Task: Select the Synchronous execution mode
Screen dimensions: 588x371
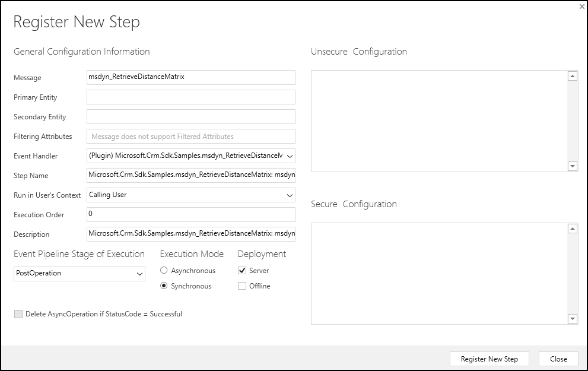Action: click(x=163, y=286)
